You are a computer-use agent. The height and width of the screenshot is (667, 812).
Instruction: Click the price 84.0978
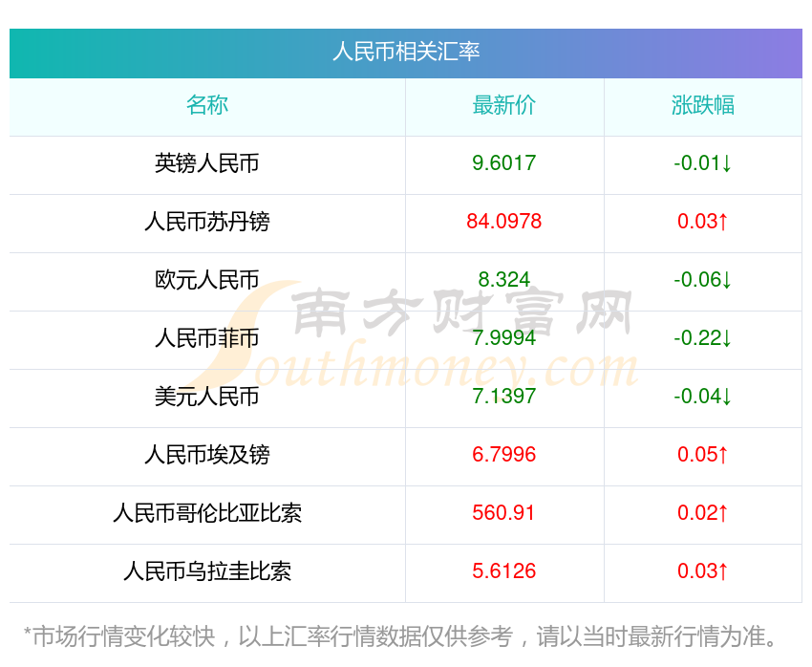(x=503, y=222)
